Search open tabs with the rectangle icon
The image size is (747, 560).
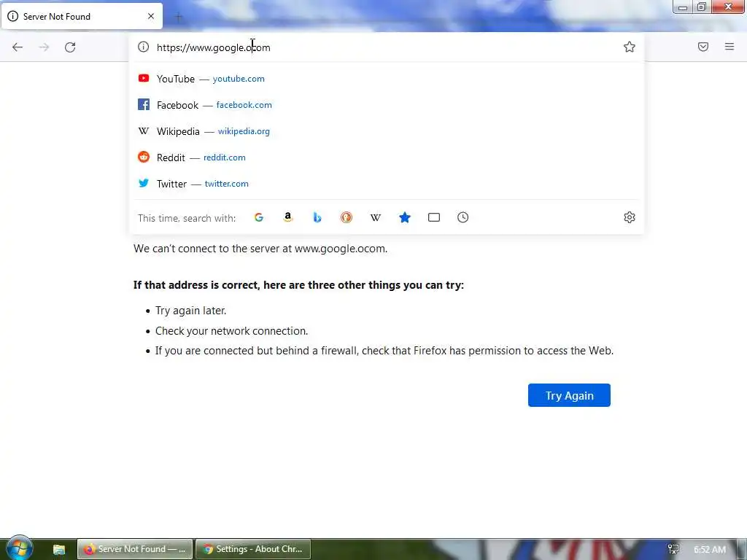click(x=434, y=217)
